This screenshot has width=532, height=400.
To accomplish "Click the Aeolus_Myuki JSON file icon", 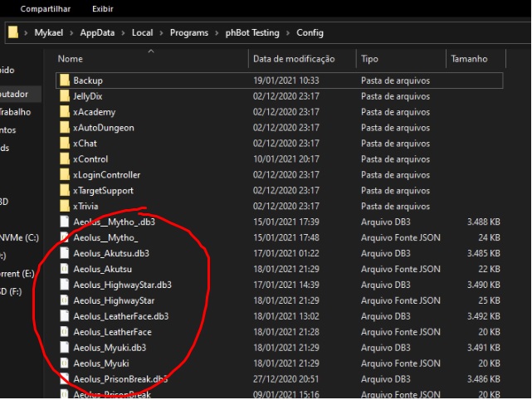I will 65,363.
